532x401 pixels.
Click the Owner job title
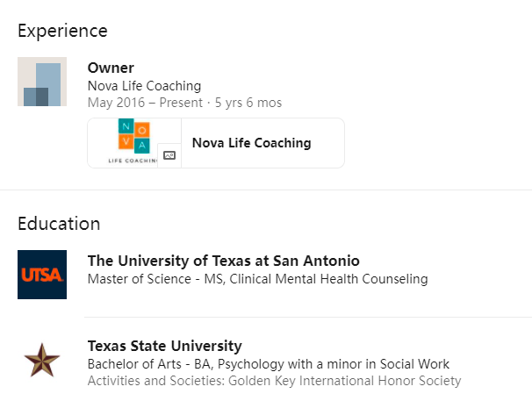(111, 68)
